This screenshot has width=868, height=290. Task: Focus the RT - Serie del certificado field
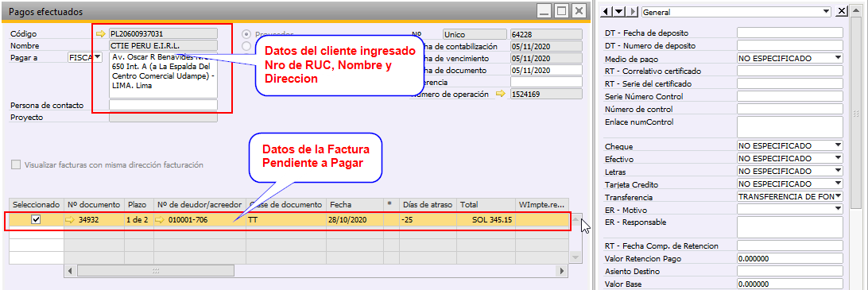[x=790, y=83]
